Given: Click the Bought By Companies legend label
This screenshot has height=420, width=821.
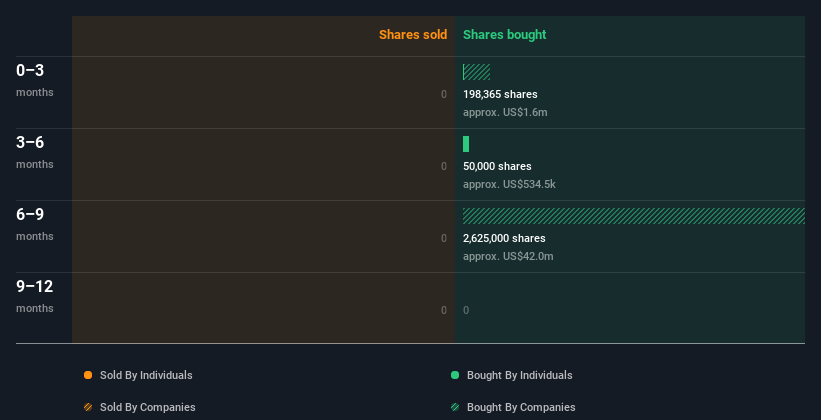Looking at the screenshot, I should (x=521, y=407).
